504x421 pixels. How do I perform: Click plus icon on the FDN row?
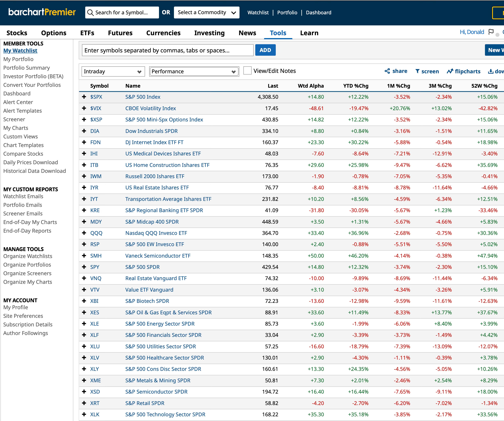point(84,142)
